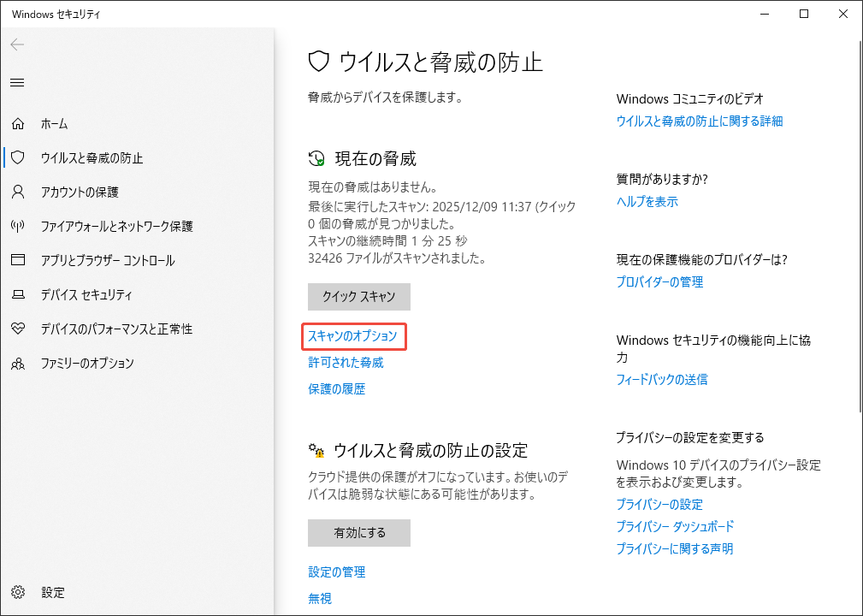Open アカウントの保護 via its person icon
This screenshot has height=616, width=863.
click(18, 192)
